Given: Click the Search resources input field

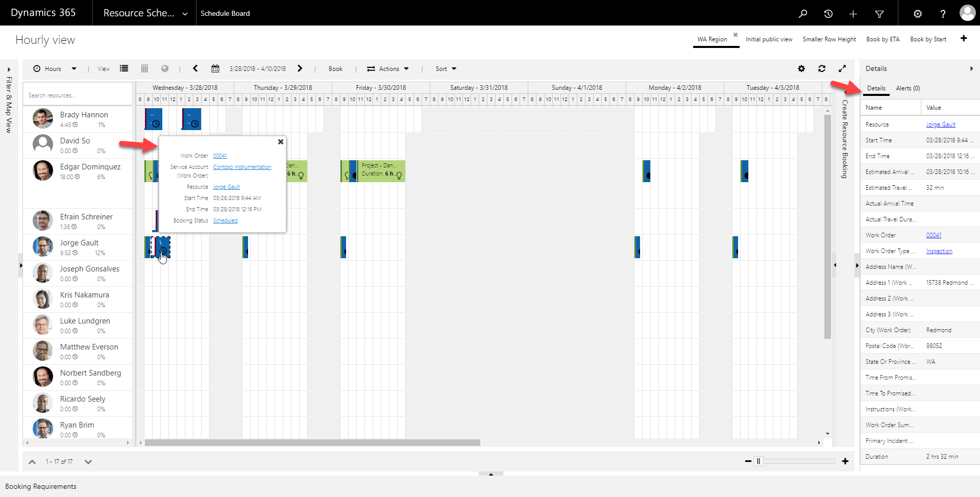Looking at the screenshot, I should pyautogui.click(x=78, y=95).
